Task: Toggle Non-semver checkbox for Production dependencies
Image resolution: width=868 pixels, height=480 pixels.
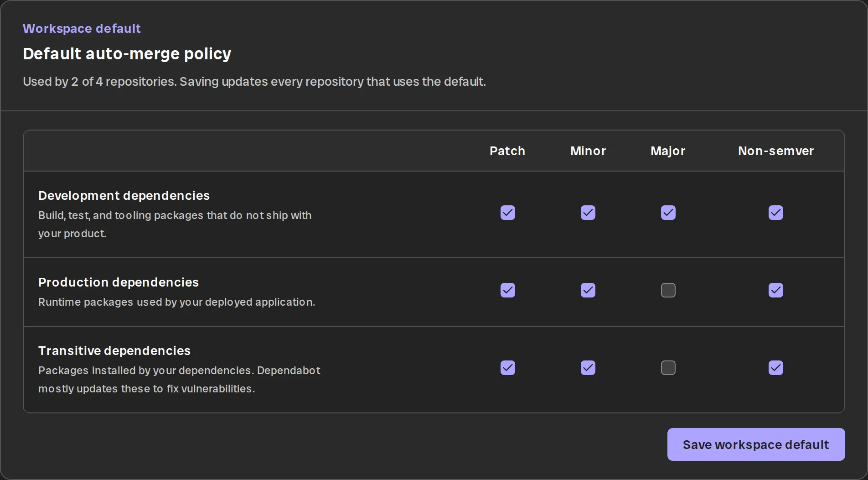Action: click(775, 290)
